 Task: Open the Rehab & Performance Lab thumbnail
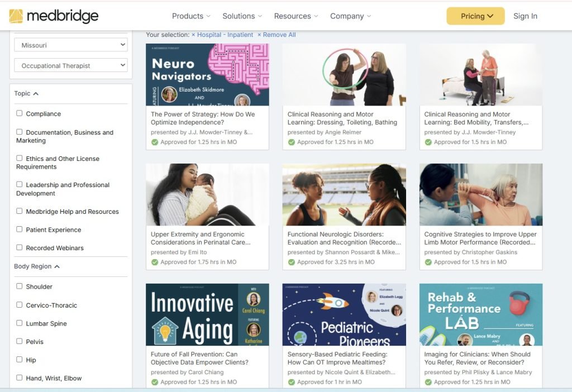point(481,314)
